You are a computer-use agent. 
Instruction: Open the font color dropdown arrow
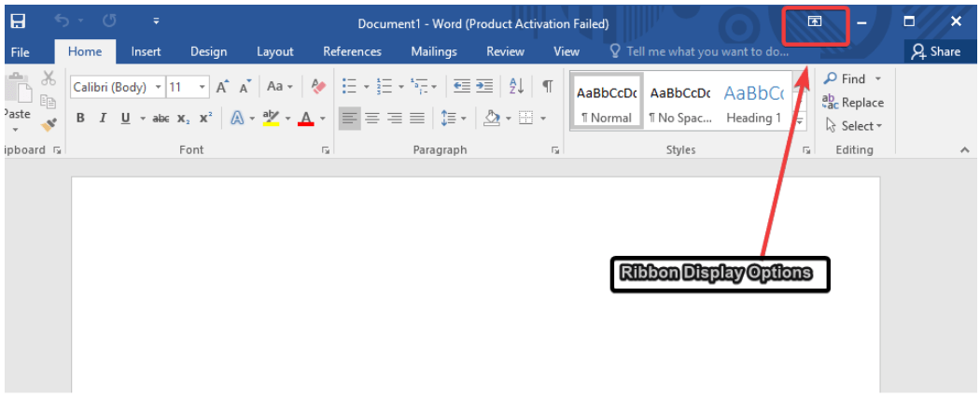323,119
